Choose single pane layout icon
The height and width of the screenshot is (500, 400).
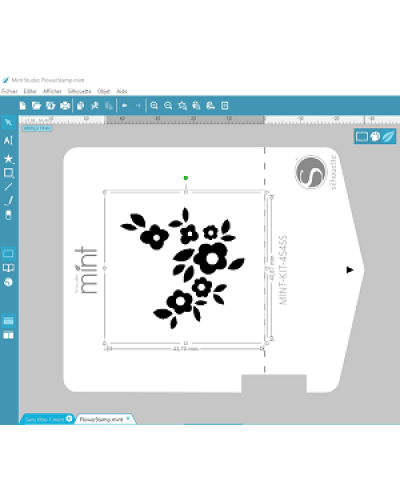[8, 321]
